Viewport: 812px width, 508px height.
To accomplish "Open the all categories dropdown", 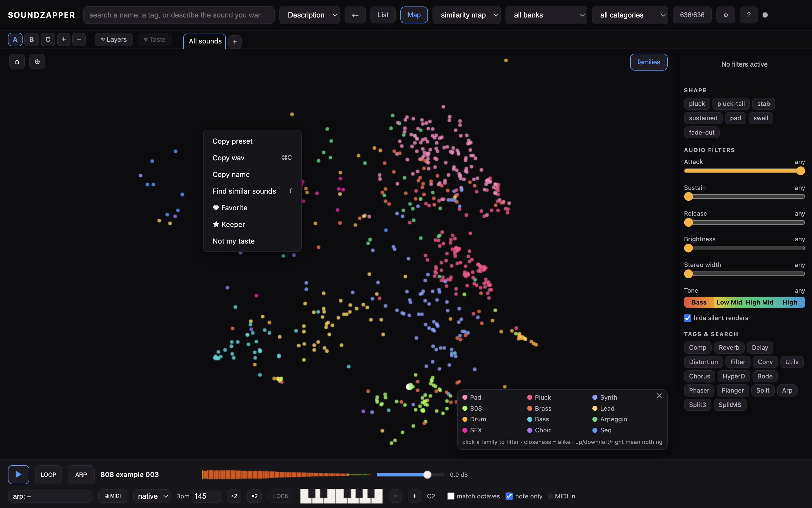I will (x=630, y=15).
